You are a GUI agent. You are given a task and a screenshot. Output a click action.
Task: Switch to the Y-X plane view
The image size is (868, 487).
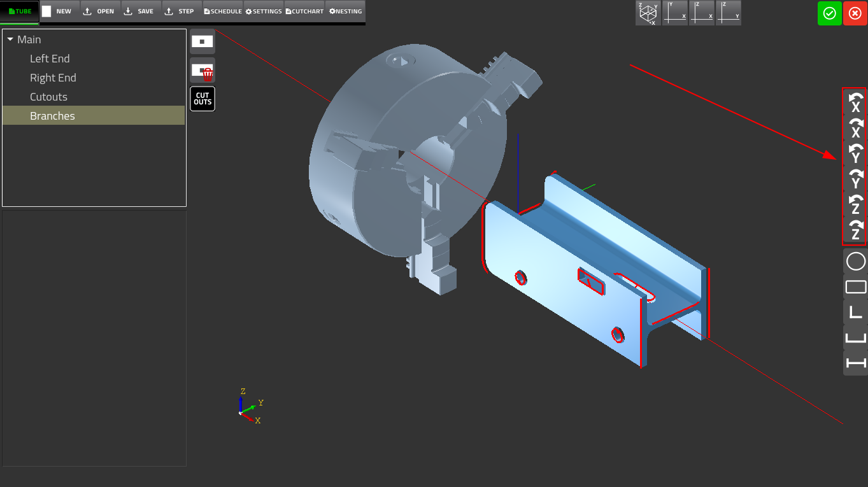tap(675, 13)
